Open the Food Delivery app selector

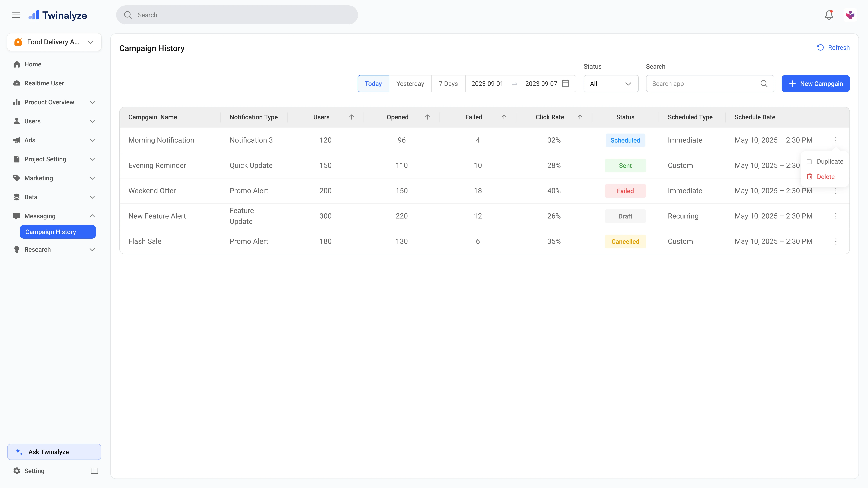tap(54, 42)
